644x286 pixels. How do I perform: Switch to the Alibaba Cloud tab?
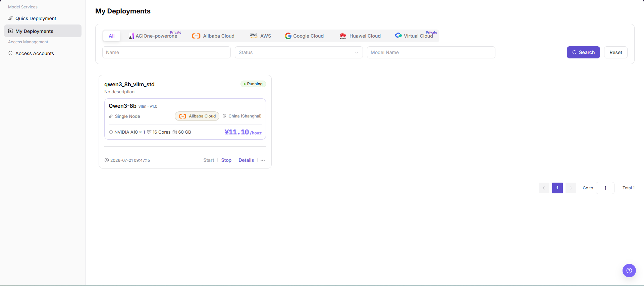(213, 36)
